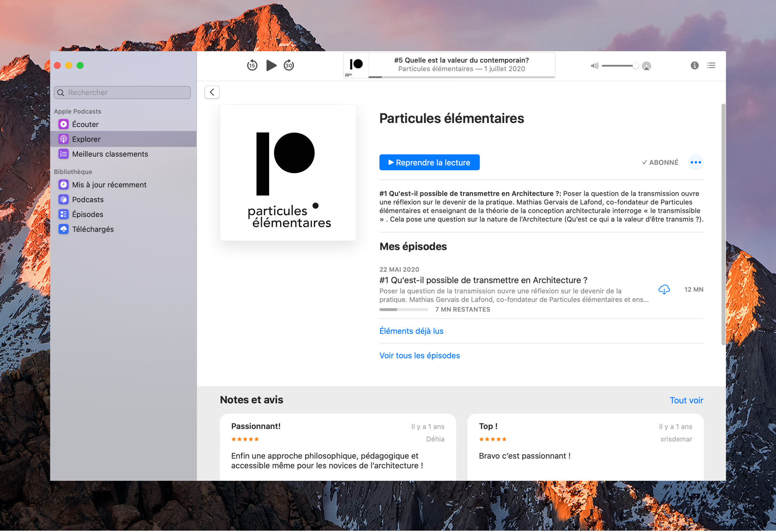
Task: Open the Épisodes library icon
Action: point(64,214)
